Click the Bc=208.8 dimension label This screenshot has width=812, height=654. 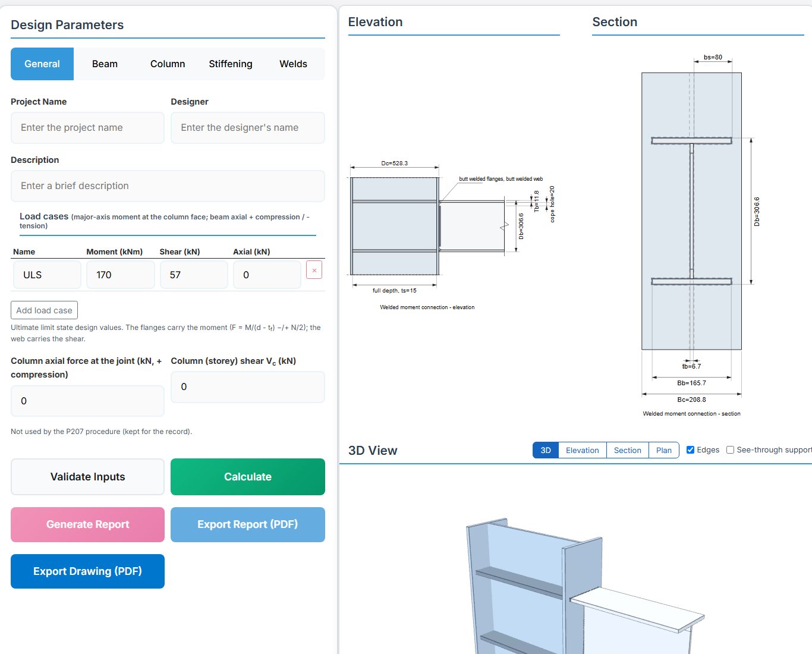pos(691,400)
